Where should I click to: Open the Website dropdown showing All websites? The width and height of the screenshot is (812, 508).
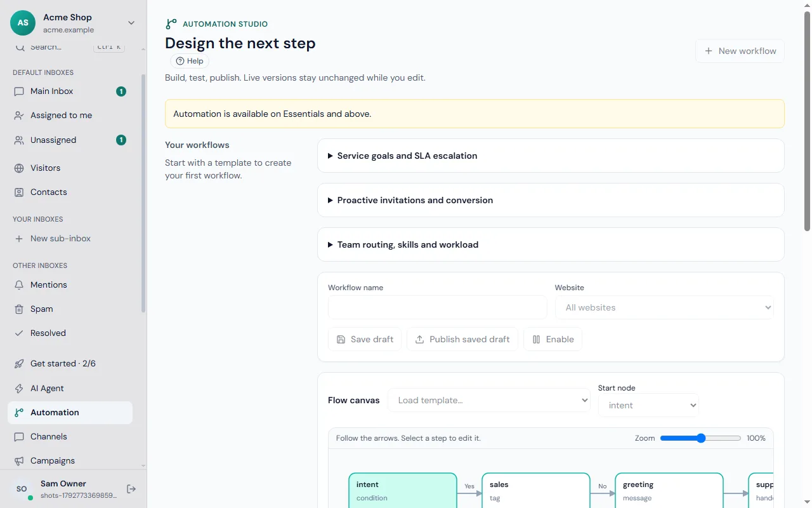[x=664, y=307]
